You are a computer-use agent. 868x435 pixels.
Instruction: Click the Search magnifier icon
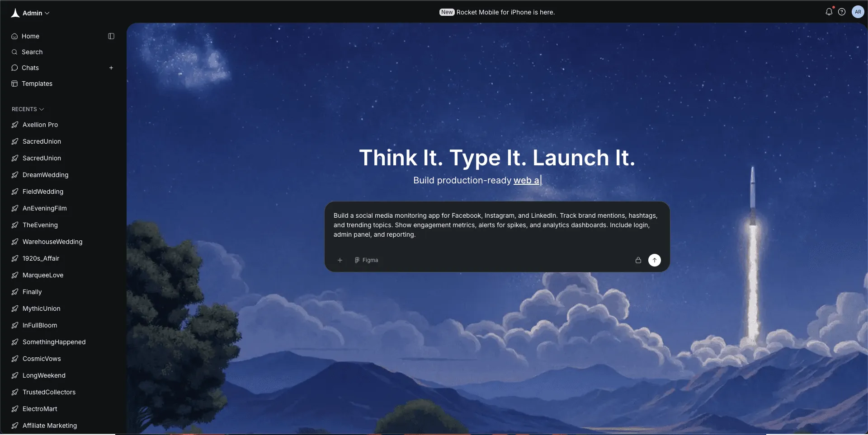(x=14, y=52)
